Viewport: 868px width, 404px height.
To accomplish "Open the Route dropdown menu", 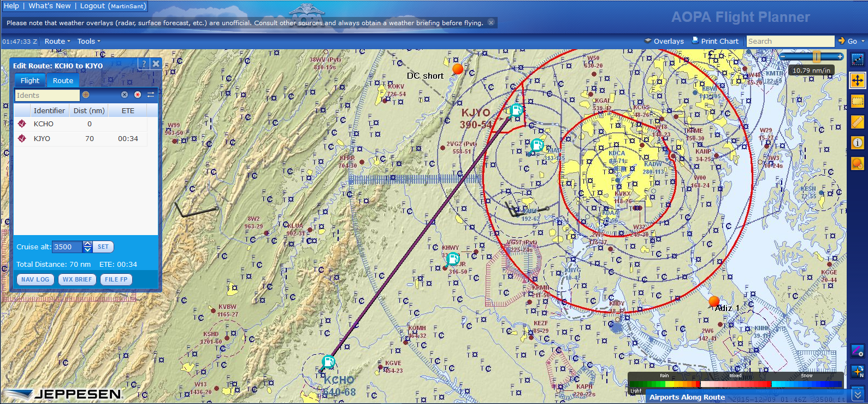I will (x=57, y=42).
